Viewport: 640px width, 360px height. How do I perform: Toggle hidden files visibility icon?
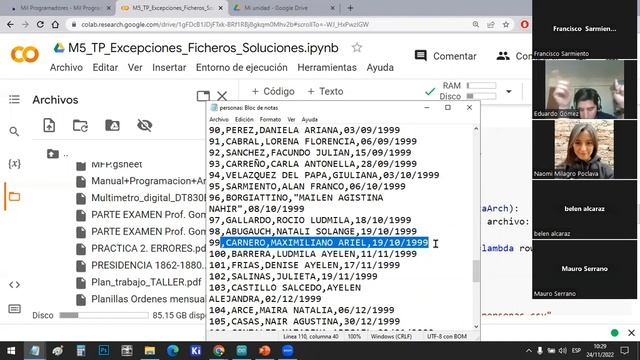144,125
